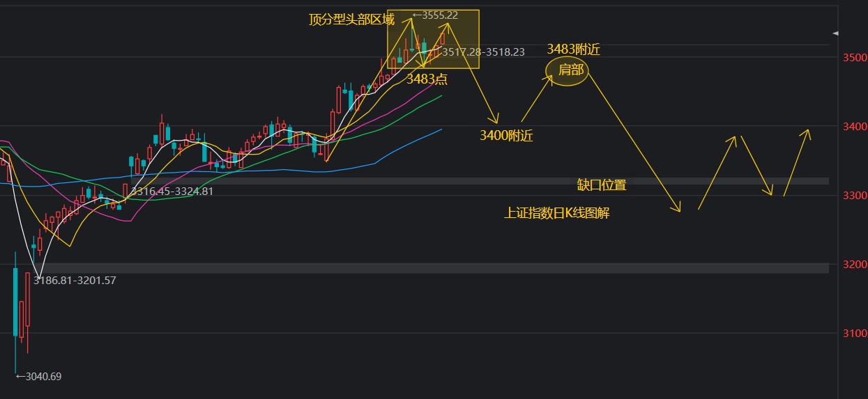This screenshot has width=868, height=399.
Task: Click the 3200 price axis label
Action: coord(854,265)
